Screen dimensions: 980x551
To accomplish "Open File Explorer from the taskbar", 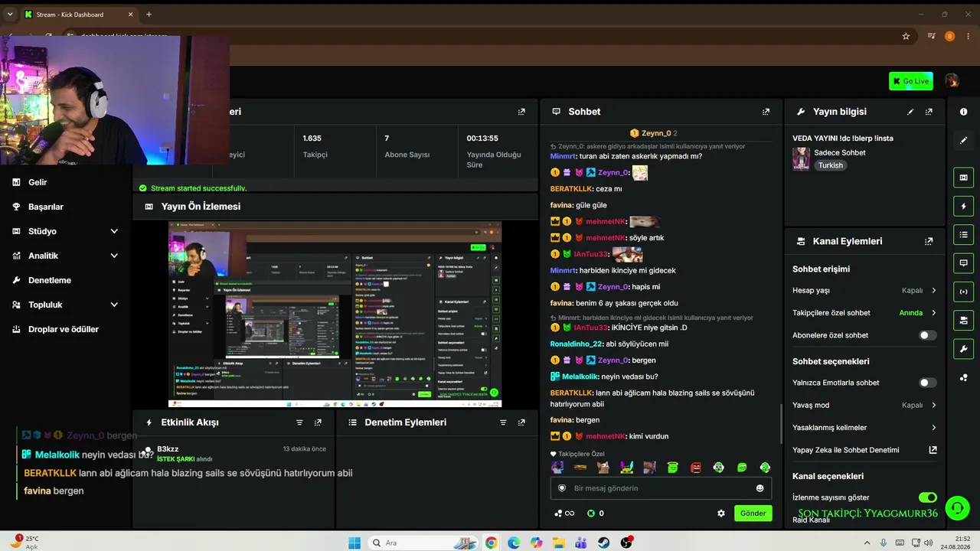I will pyautogui.click(x=559, y=543).
